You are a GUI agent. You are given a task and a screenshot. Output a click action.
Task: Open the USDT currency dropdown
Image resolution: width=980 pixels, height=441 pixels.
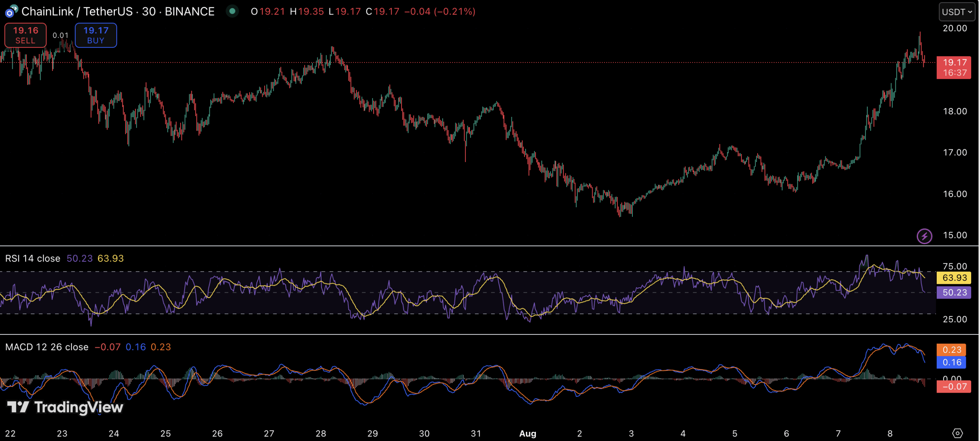tap(957, 12)
